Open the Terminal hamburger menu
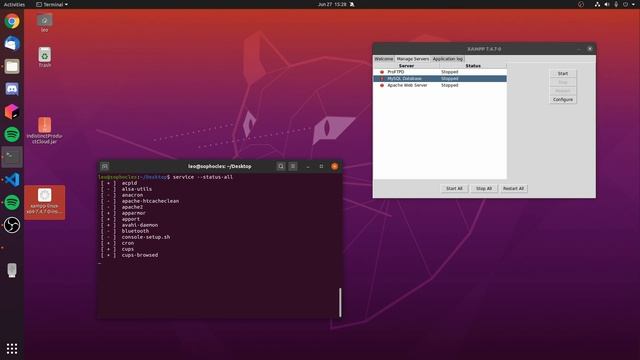 click(293, 166)
